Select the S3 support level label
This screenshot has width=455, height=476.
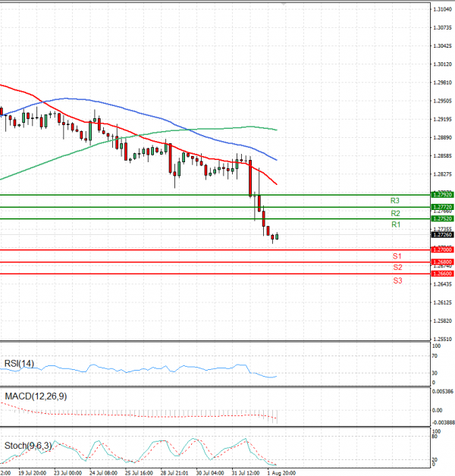(397, 280)
